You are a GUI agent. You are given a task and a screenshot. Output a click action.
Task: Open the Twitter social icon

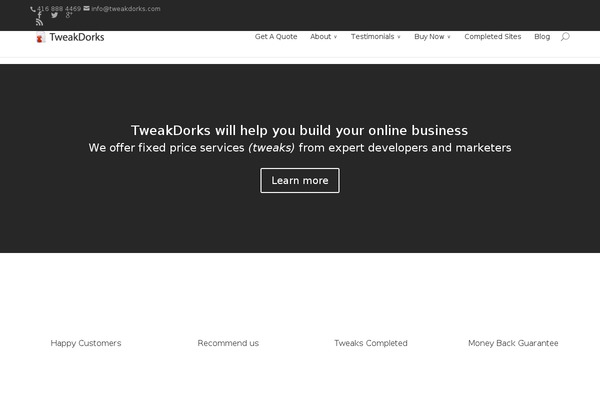(x=54, y=15)
